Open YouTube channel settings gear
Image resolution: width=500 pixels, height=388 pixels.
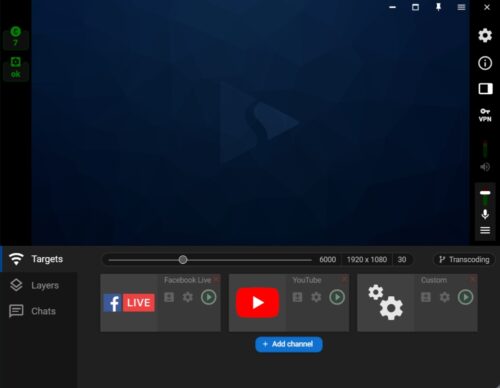pos(316,297)
